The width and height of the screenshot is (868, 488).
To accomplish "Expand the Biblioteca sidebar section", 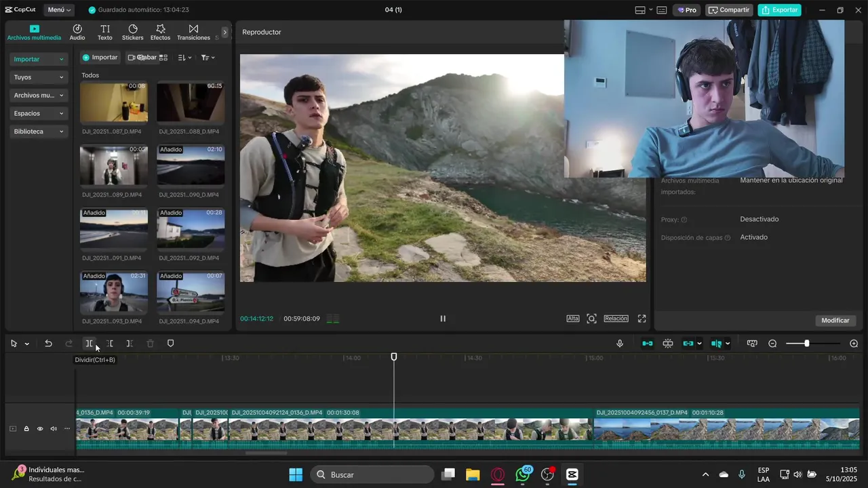I will [x=39, y=131].
